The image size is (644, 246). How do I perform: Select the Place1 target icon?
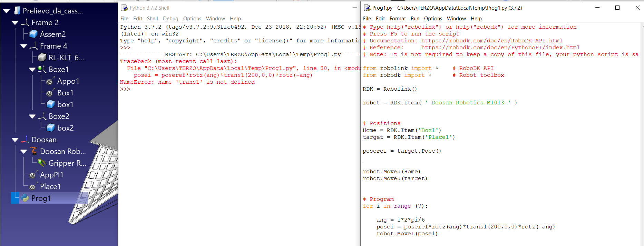(33, 186)
